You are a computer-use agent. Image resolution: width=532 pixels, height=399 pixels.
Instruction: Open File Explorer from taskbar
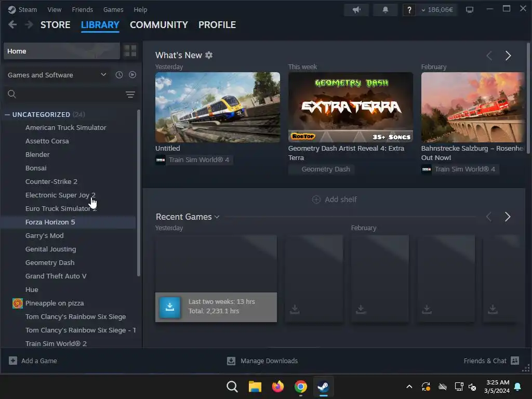(x=255, y=387)
